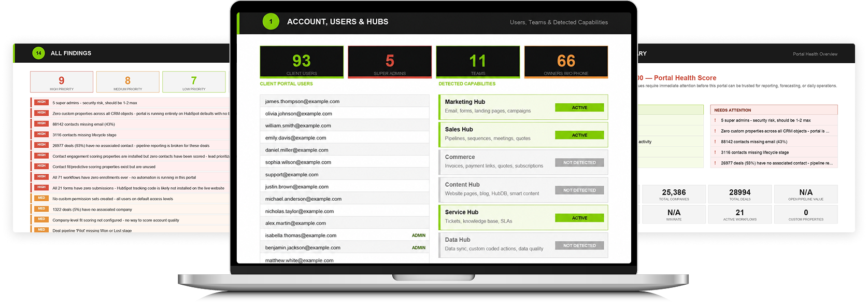
Task: Open '26977 deals (93%)' finding in All Findings
Action: coord(131,146)
